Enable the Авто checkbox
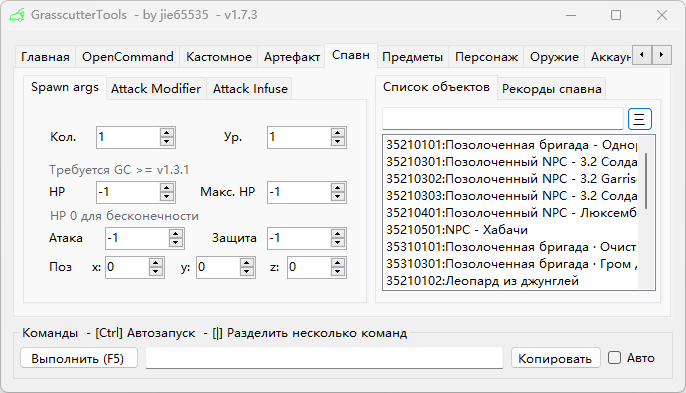The image size is (686, 393). 614,358
